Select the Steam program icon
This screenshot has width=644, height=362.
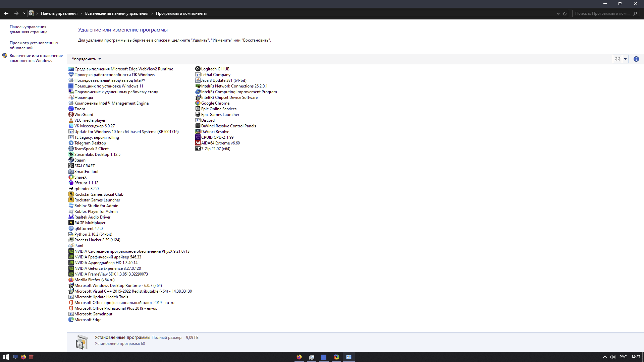(x=71, y=160)
